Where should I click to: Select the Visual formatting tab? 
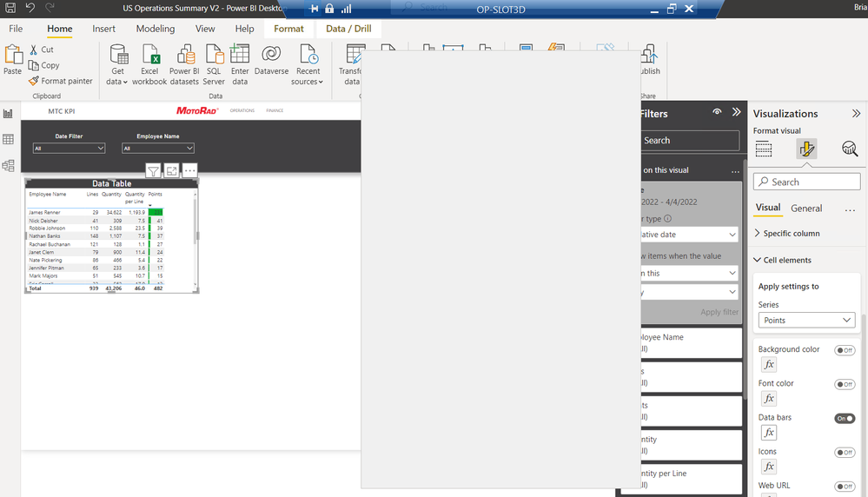(x=768, y=209)
